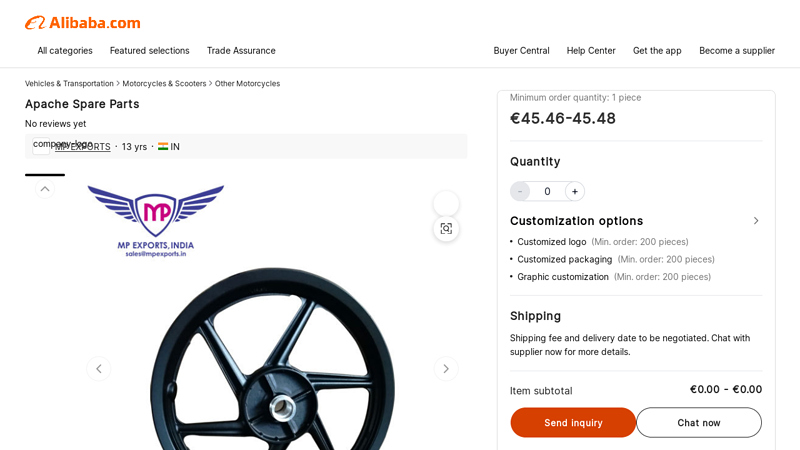The height and width of the screenshot is (450, 800).
Task: Go to the previous product image
Action: (98, 369)
